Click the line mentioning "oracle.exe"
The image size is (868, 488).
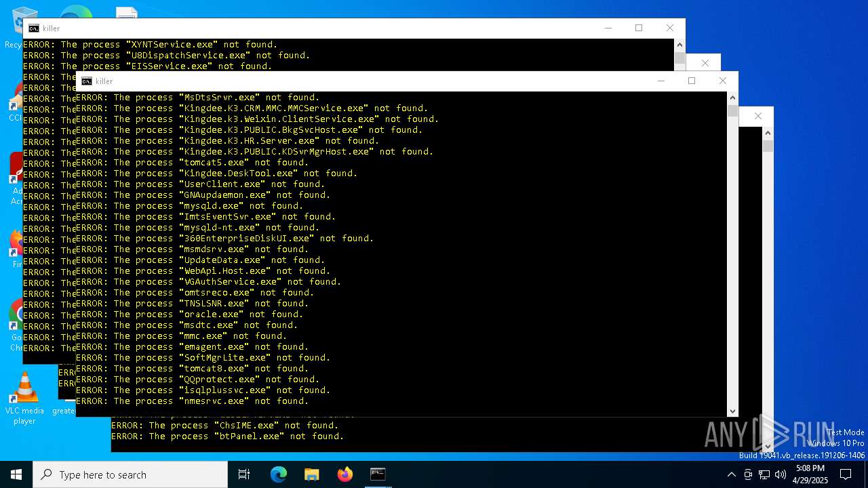click(x=189, y=314)
